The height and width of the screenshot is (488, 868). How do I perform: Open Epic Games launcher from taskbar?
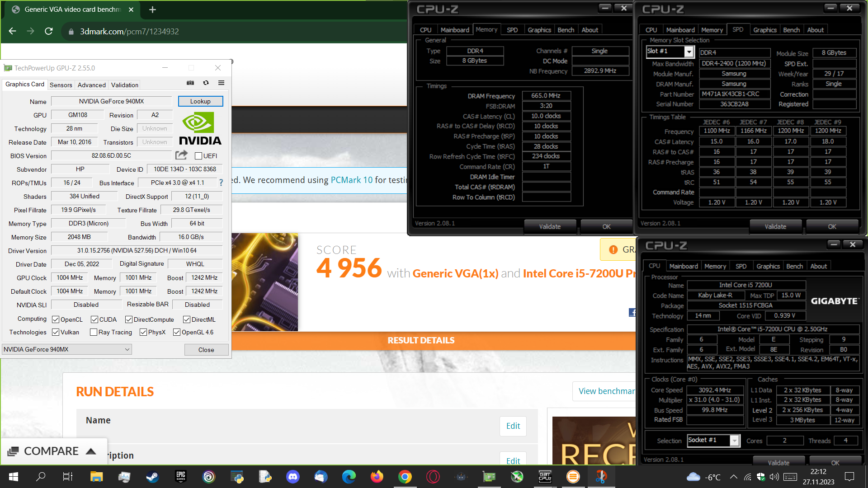(180, 477)
